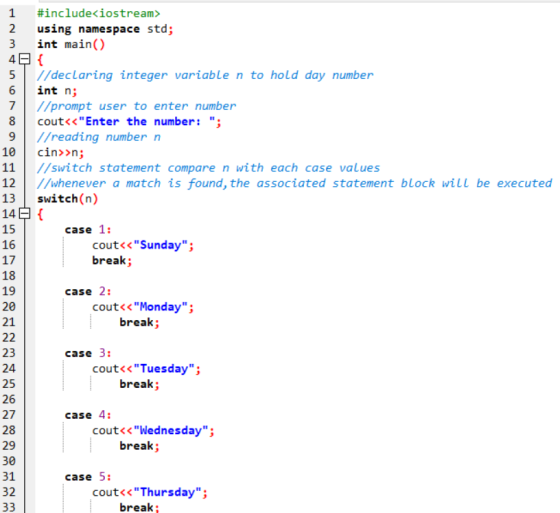The width and height of the screenshot is (560, 513).
Task: Collapse the main function fold at line 4
Action: point(24,59)
